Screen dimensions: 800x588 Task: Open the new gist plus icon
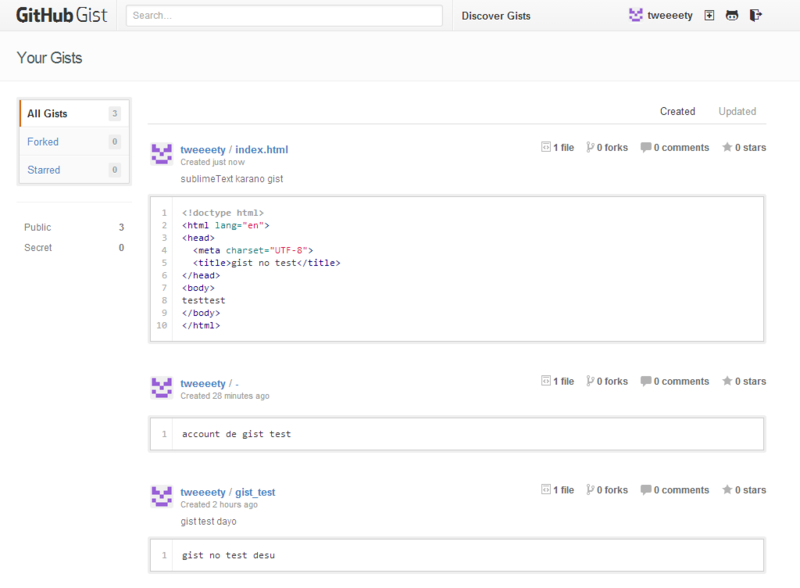click(709, 15)
